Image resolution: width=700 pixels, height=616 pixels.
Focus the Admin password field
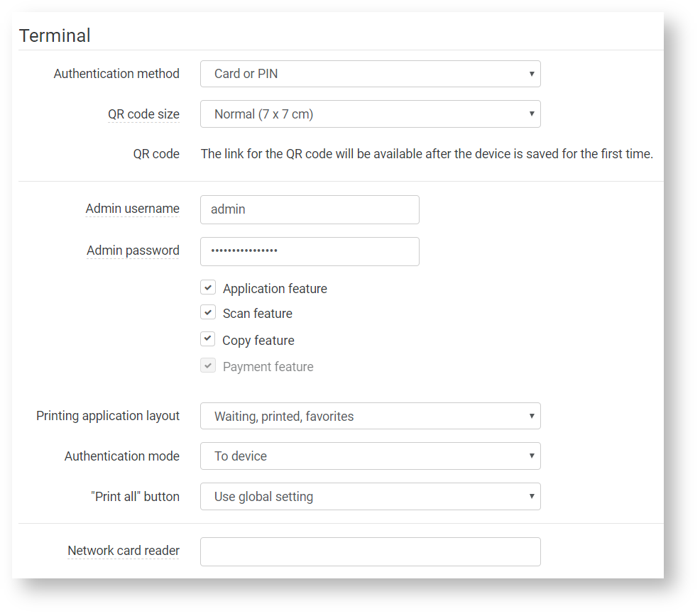tap(310, 251)
